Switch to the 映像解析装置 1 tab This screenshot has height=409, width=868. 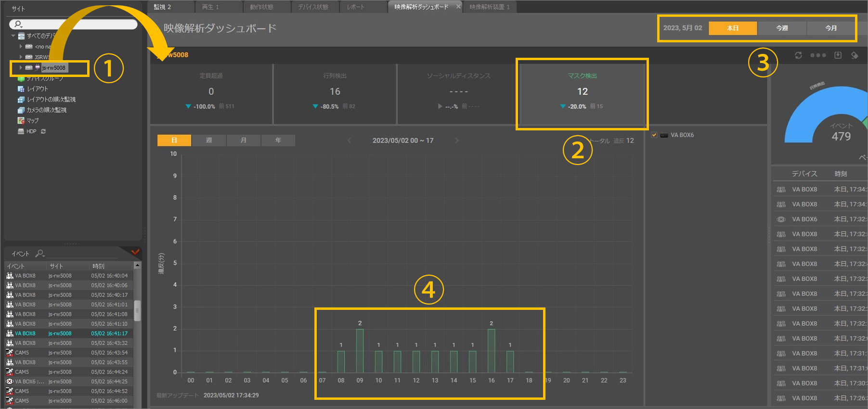[490, 7]
